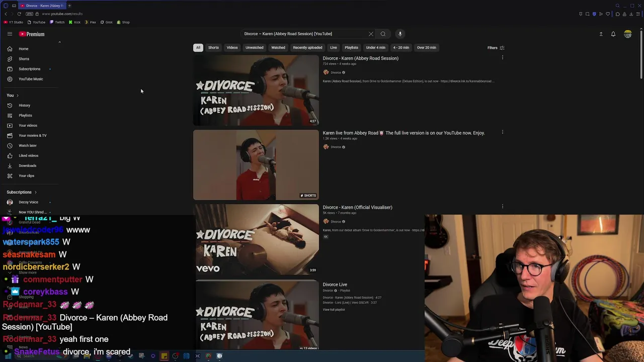Reload the page in the browser
Screen dimensions: 644x362
(19, 14)
